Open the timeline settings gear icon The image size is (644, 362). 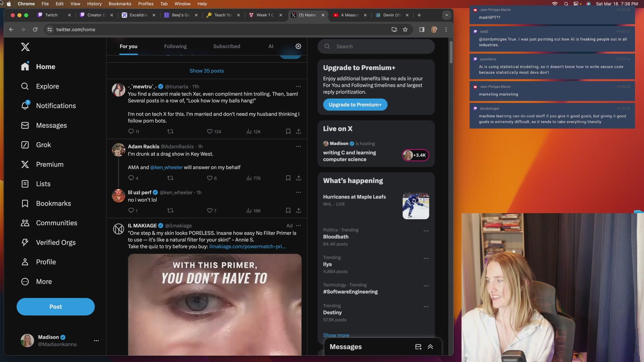point(298,46)
